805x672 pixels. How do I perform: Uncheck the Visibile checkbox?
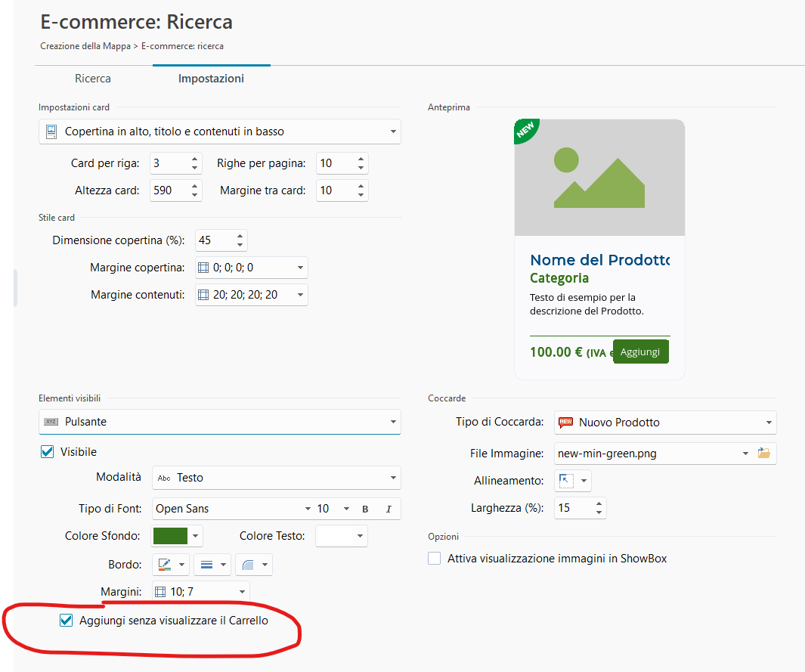[x=47, y=452]
